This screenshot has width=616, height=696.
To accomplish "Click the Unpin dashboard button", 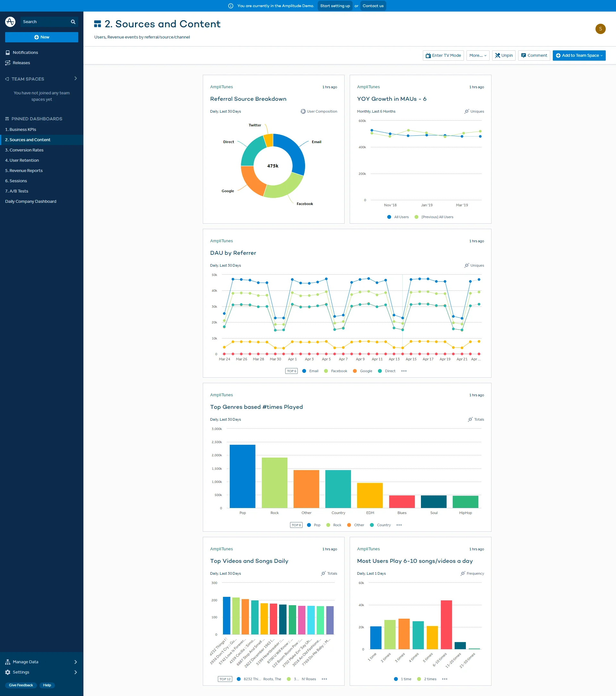I will (504, 56).
